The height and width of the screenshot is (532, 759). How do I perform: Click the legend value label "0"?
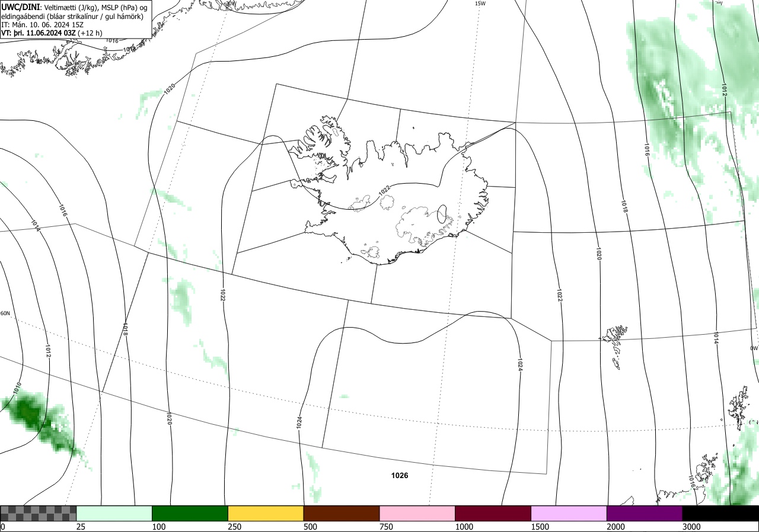[3, 527]
